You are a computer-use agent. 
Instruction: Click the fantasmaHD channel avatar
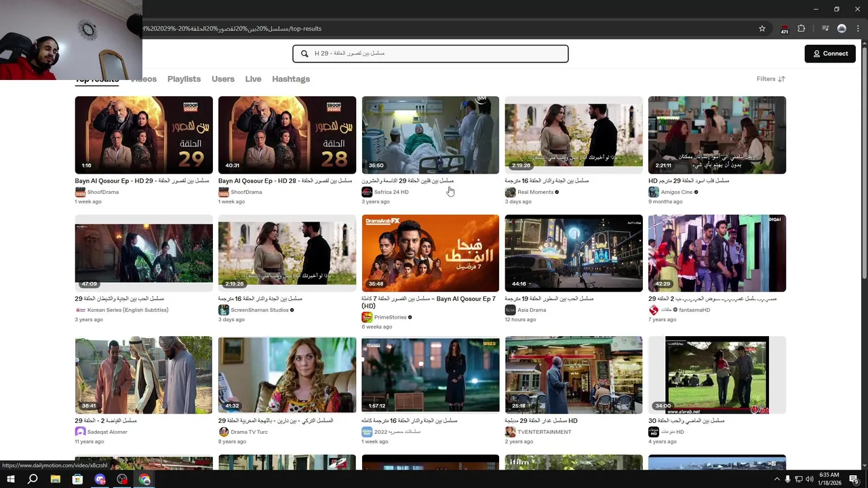(x=654, y=310)
